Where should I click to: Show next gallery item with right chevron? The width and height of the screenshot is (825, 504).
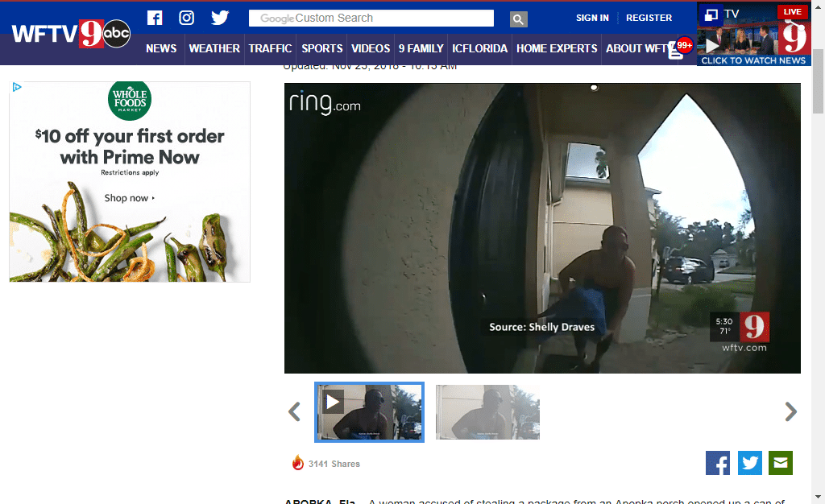(x=790, y=412)
